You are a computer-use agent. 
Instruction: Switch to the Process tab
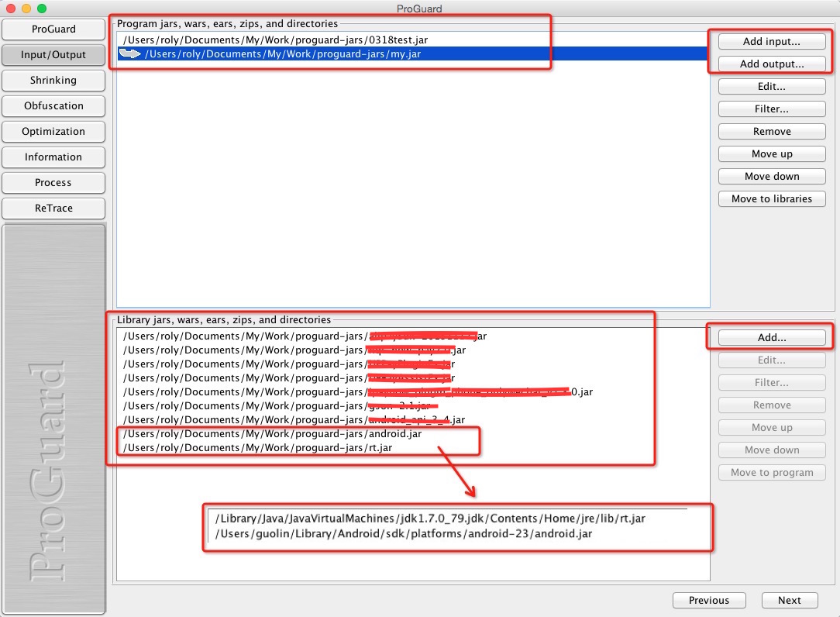tap(53, 182)
